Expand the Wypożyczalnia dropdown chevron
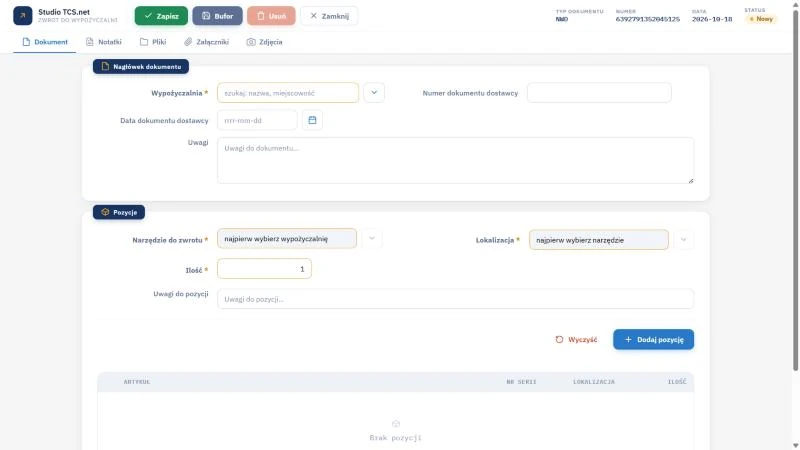This screenshot has height=450, width=800. pyautogui.click(x=374, y=93)
